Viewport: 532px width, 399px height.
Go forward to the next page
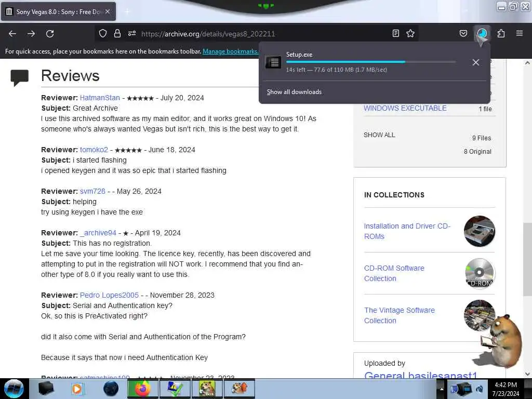pyautogui.click(x=31, y=34)
